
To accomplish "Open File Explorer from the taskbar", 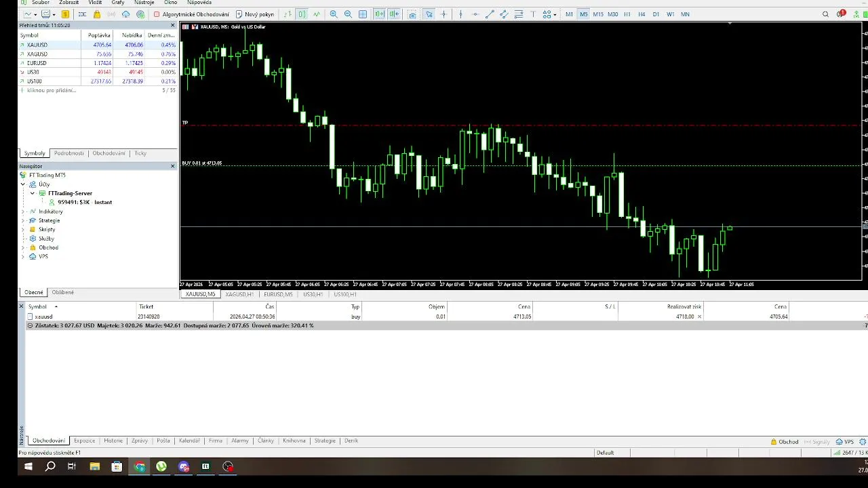I will pos(94,466).
